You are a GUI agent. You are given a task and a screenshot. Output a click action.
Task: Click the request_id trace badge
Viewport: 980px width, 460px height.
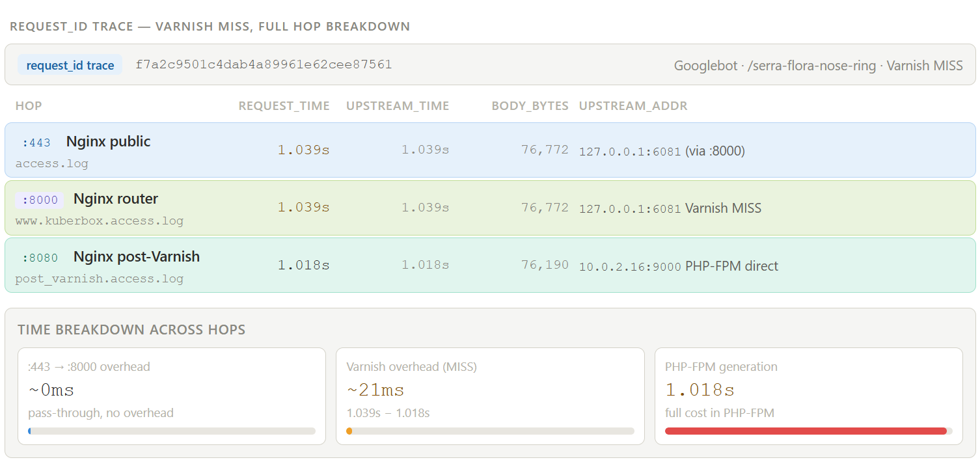(70, 65)
